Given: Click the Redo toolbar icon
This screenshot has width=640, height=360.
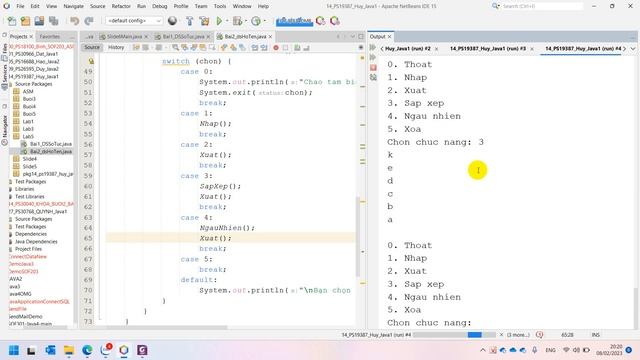Looking at the screenshot, I should point(89,21).
